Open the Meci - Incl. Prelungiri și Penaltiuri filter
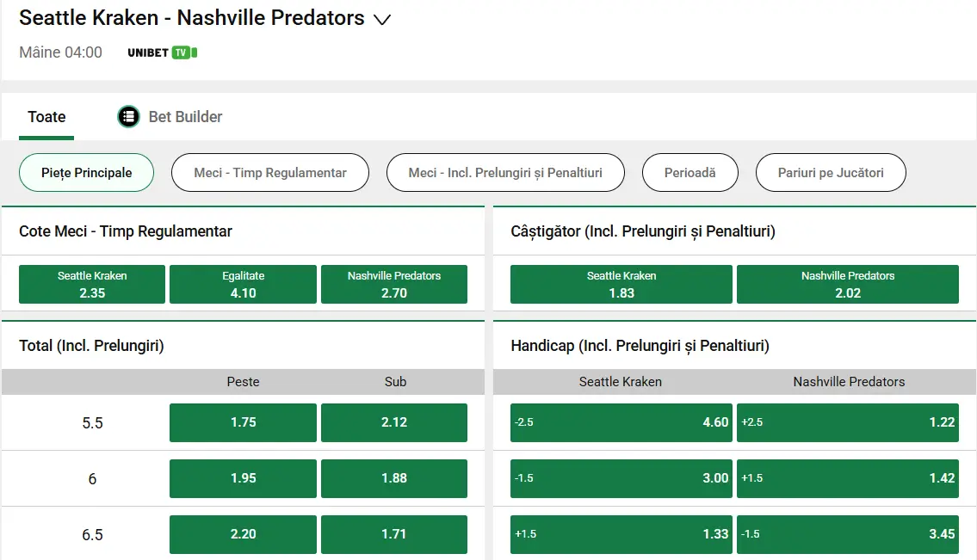Screen dimensions: 977x560 (505, 172)
